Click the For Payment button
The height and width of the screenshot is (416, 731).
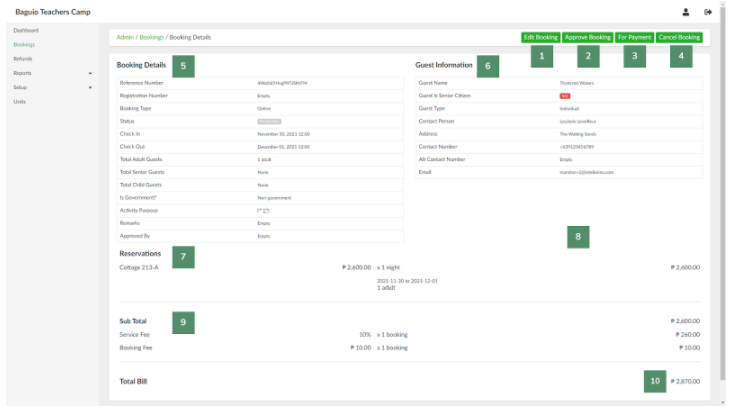point(635,37)
